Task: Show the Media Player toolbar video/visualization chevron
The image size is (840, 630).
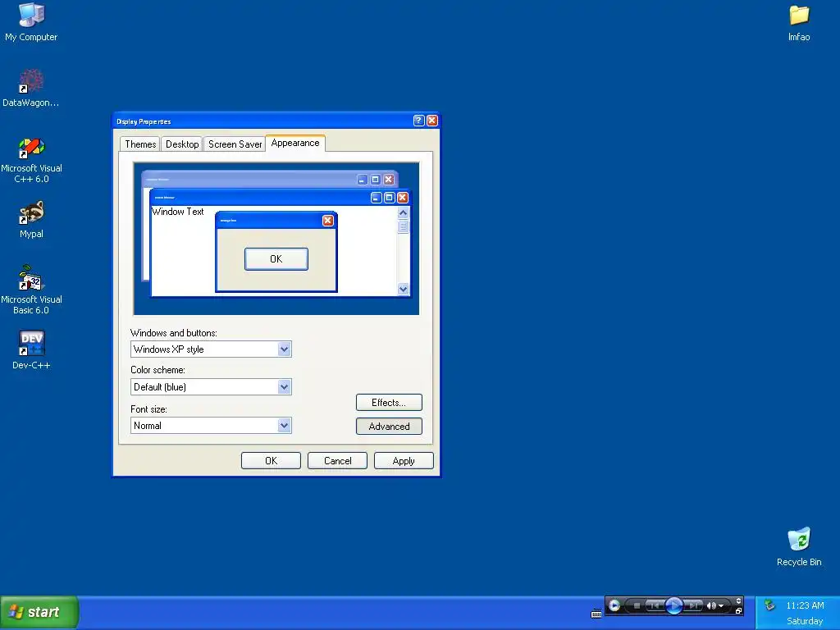Action: click(x=738, y=600)
